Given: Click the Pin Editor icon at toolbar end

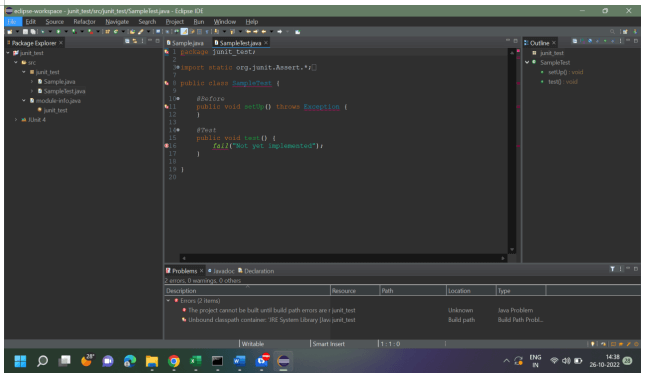Looking at the screenshot, I should (x=297, y=32).
